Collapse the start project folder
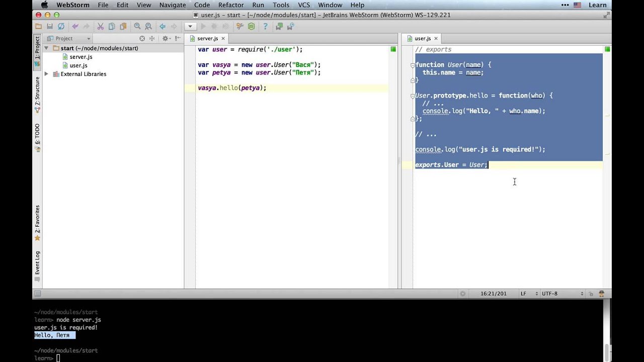The image size is (644, 362). tap(47, 48)
